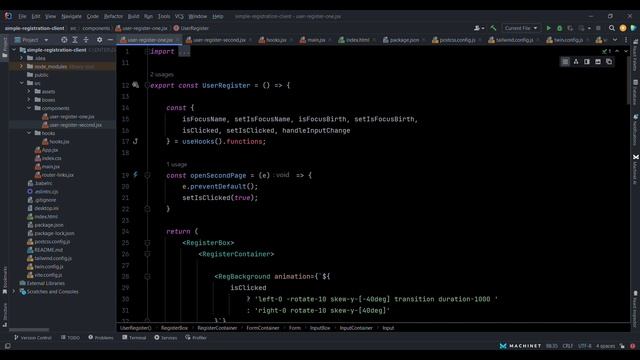Open the File menu
The height and width of the screenshot is (360, 640).
[x=22, y=16]
